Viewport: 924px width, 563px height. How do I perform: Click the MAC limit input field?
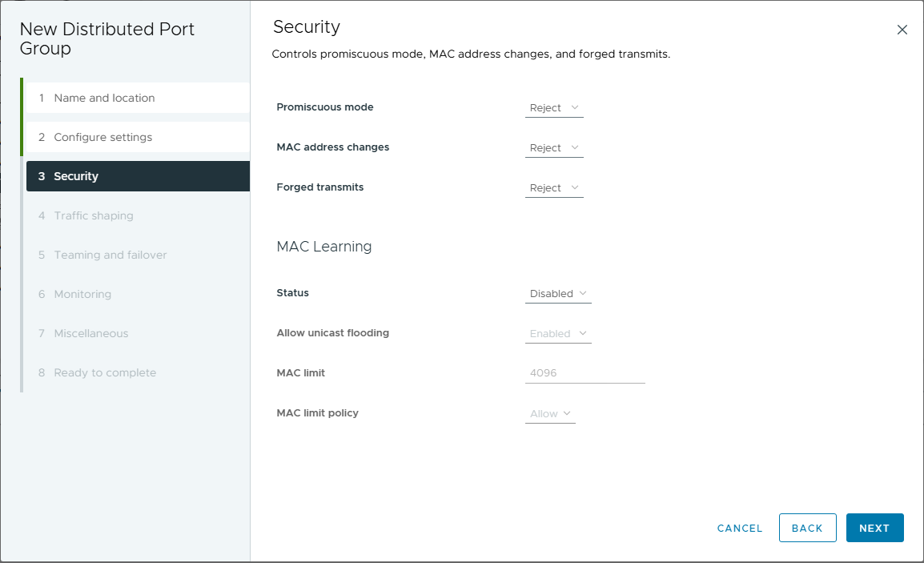click(x=585, y=373)
